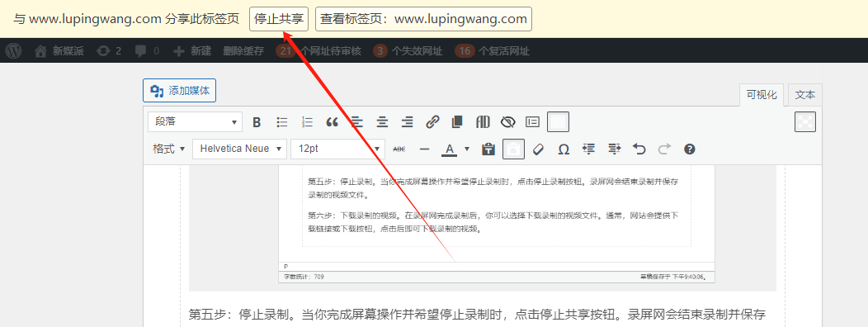This screenshot has width=868, height=327.
Task: Switch to the 可视化 visual editor tab
Action: click(x=762, y=95)
